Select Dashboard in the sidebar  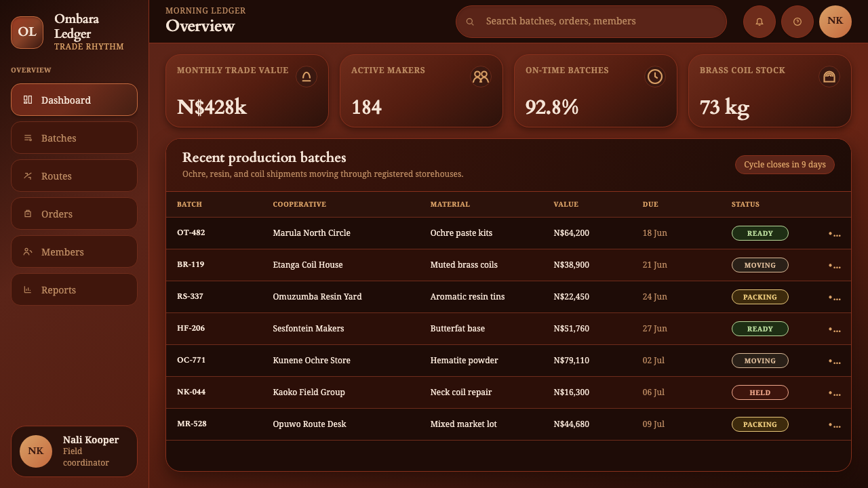74,100
